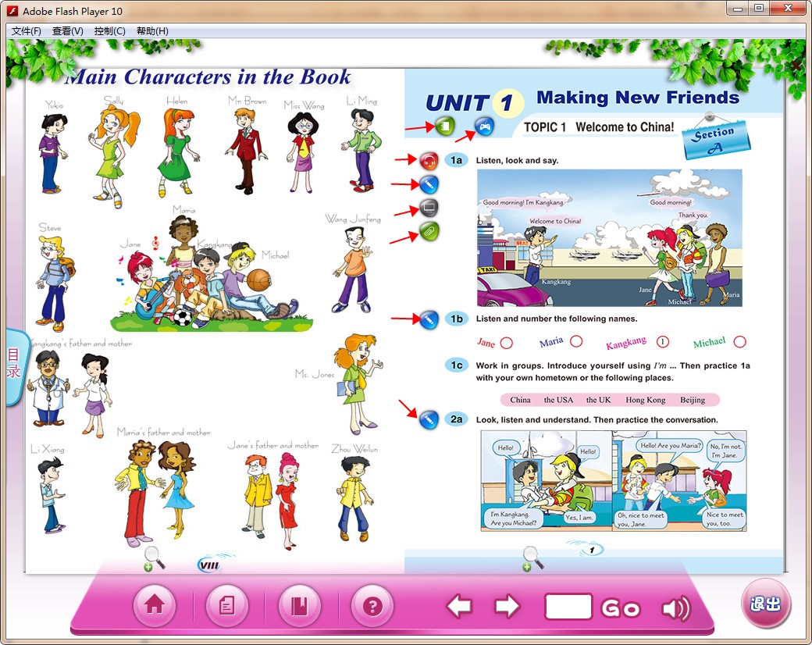Zoom in the right page with magnifier
Image resolution: width=812 pixels, height=645 pixels.
pos(533,558)
